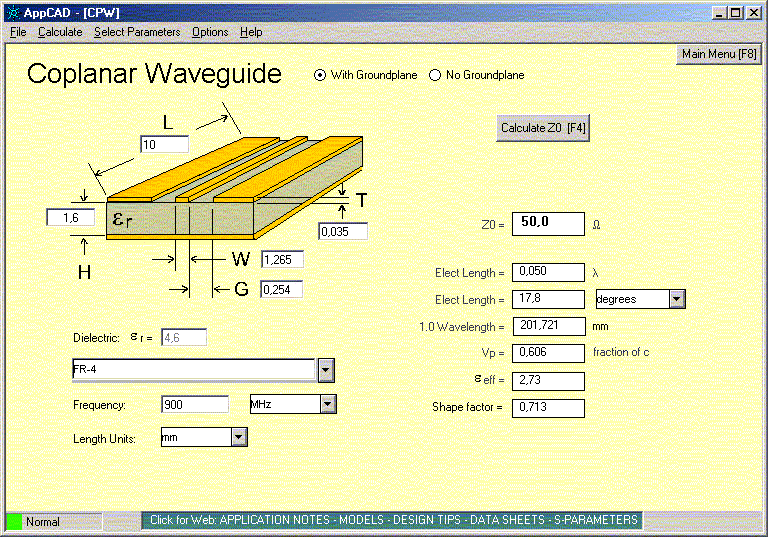Click the web application notes banner link
The height and width of the screenshot is (537, 768).
click(x=393, y=520)
